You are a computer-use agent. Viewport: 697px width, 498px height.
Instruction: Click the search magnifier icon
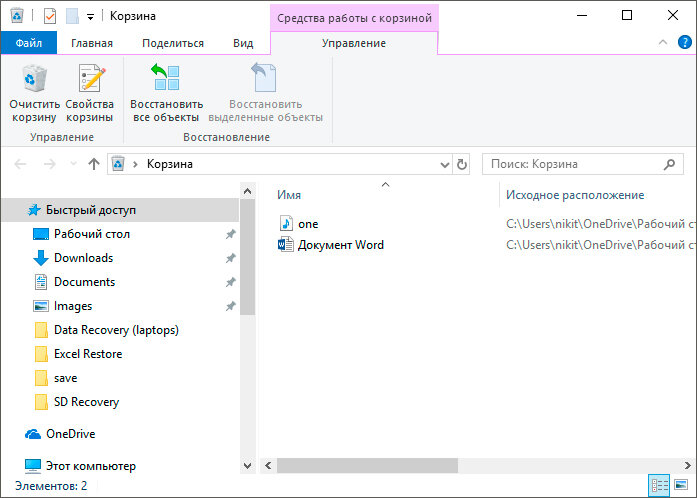669,165
